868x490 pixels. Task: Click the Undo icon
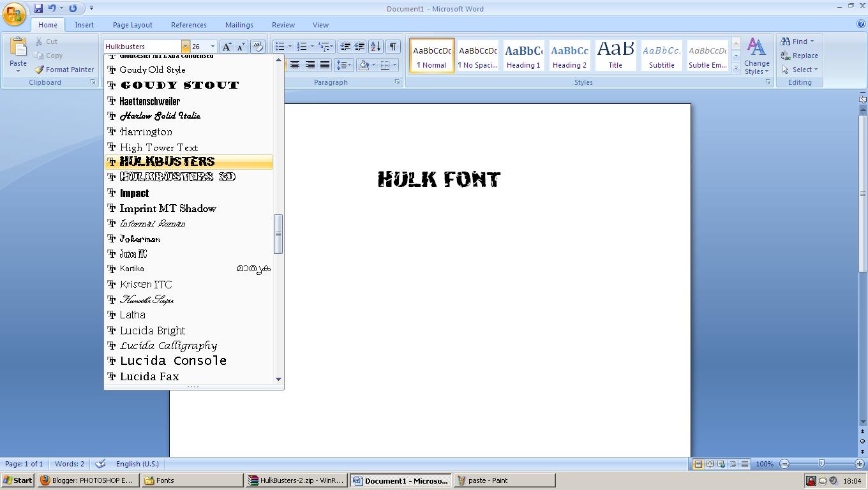pos(52,8)
